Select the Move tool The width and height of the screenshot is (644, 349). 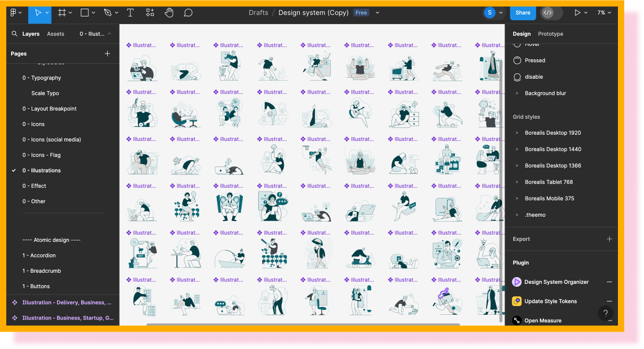(x=38, y=13)
